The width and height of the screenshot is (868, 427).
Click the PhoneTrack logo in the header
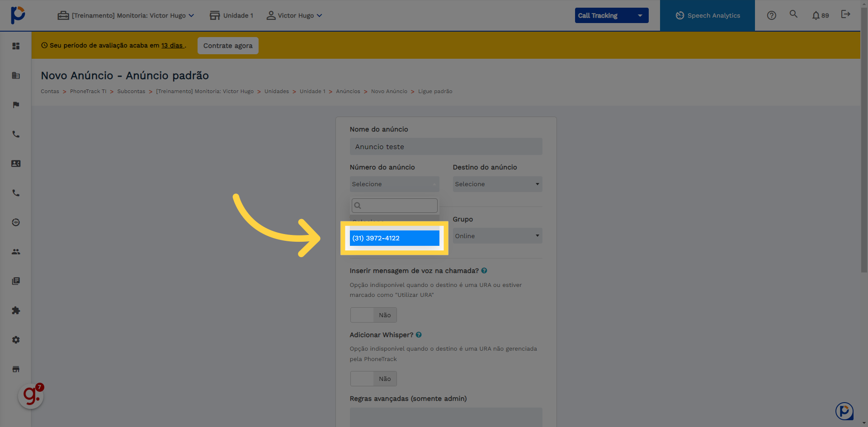[x=18, y=15]
